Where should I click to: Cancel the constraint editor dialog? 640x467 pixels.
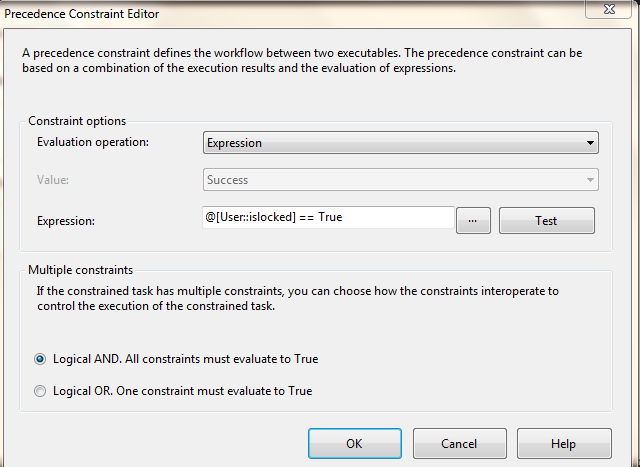(x=458, y=443)
